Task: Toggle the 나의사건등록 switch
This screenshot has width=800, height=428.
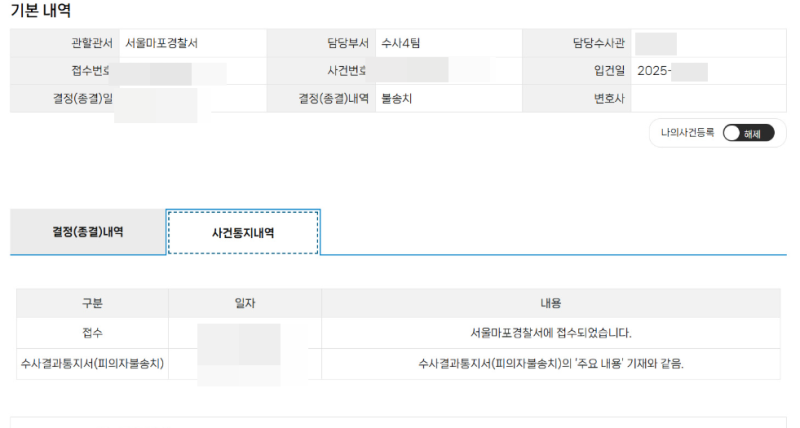Action: 747,133
